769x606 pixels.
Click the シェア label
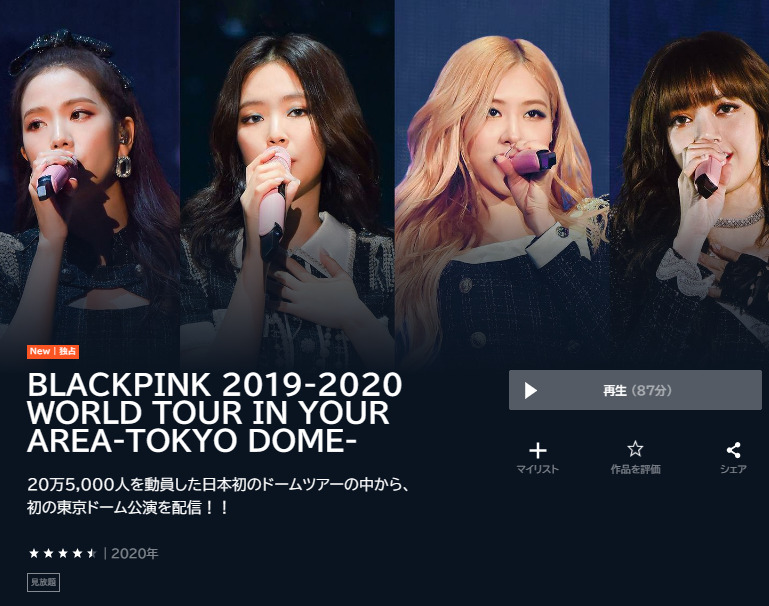tap(733, 469)
